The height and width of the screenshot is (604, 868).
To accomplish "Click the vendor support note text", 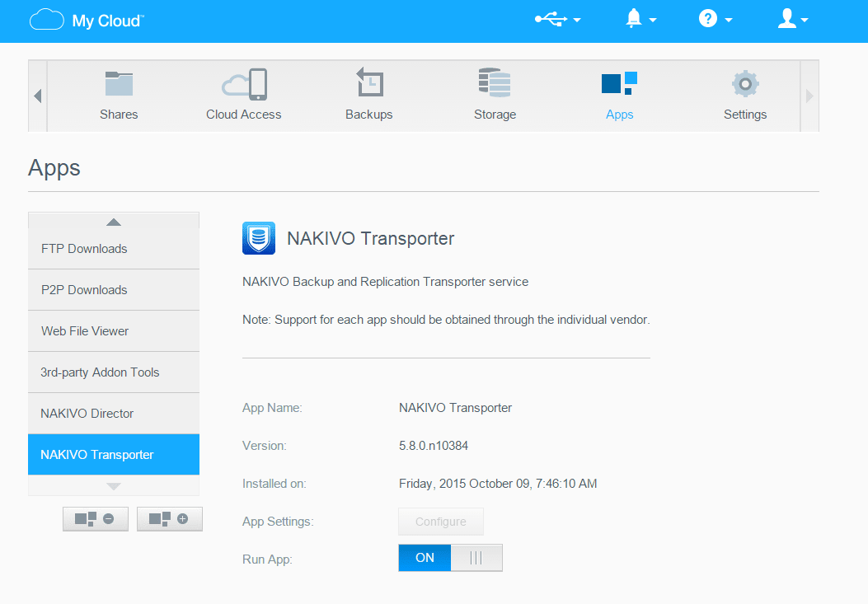I will click(446, 320).
